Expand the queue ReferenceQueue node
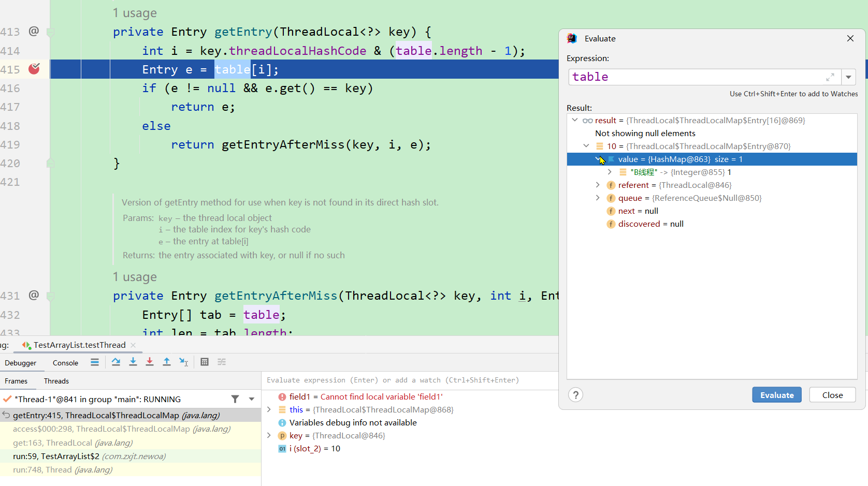868x486 pixels. coord(598,198)
